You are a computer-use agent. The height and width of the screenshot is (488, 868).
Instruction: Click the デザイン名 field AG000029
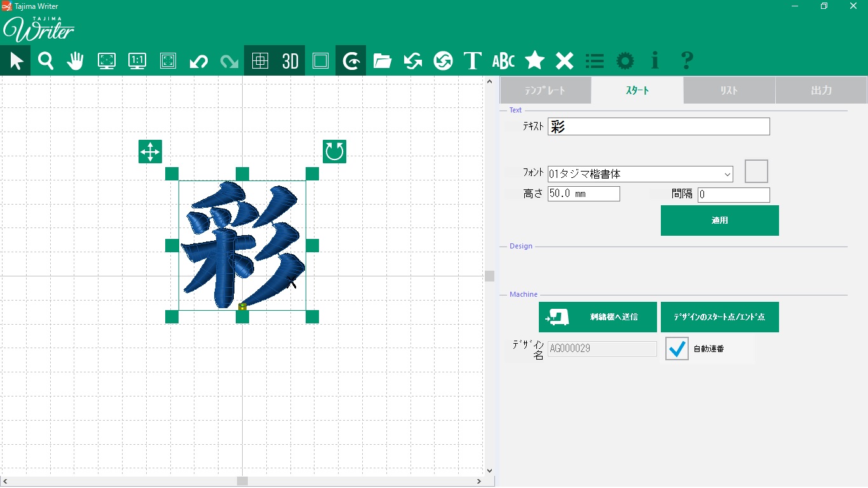point(602,348)
